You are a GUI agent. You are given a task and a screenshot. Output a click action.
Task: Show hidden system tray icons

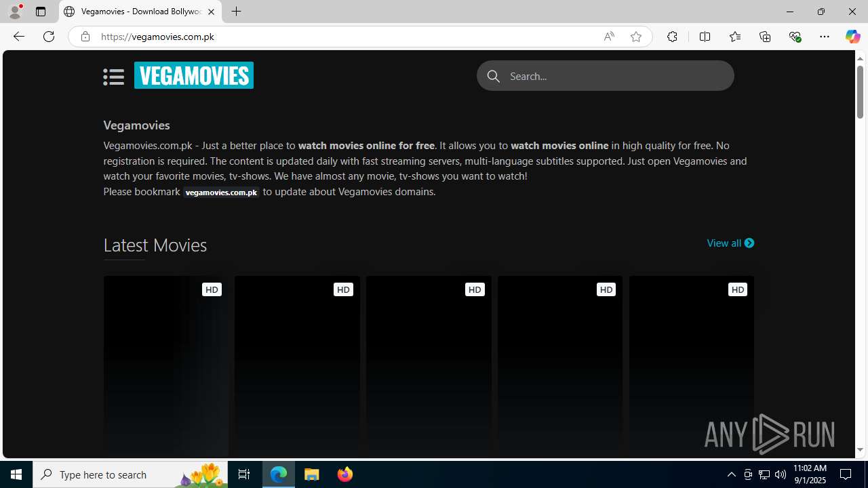[x=731, y=474]
